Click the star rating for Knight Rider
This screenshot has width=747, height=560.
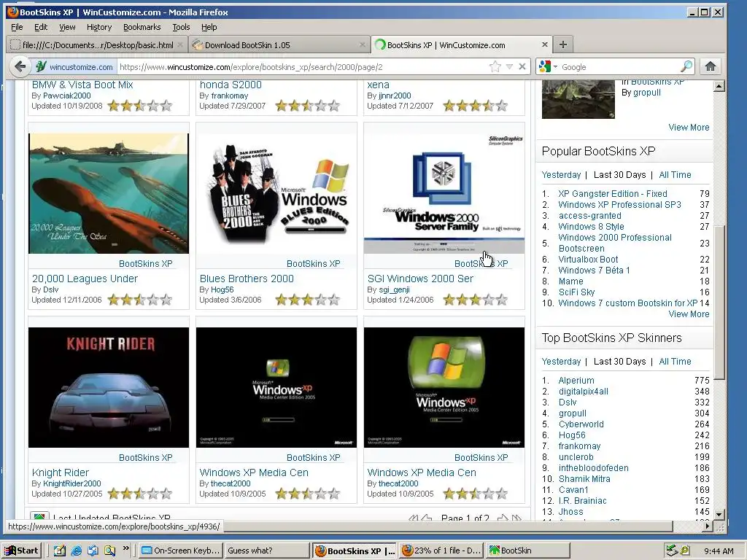point(140,494)
